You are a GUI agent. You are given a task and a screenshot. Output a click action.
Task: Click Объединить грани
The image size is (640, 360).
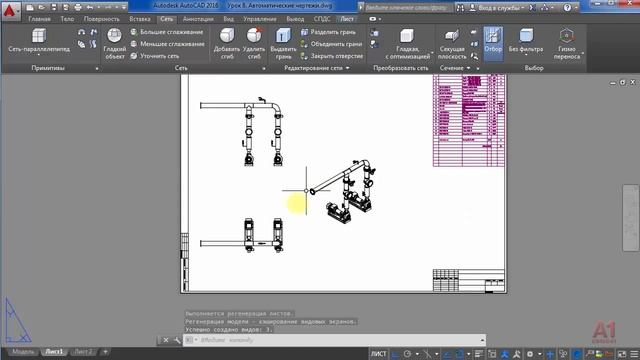pyautogui.click(x=331, y=44)
